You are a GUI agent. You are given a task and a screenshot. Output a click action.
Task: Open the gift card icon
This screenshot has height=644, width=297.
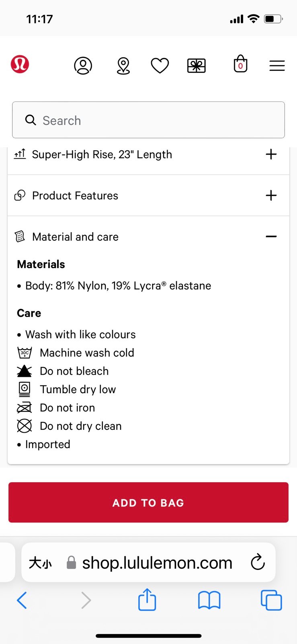pyautogui.click(x=197, y=66)
